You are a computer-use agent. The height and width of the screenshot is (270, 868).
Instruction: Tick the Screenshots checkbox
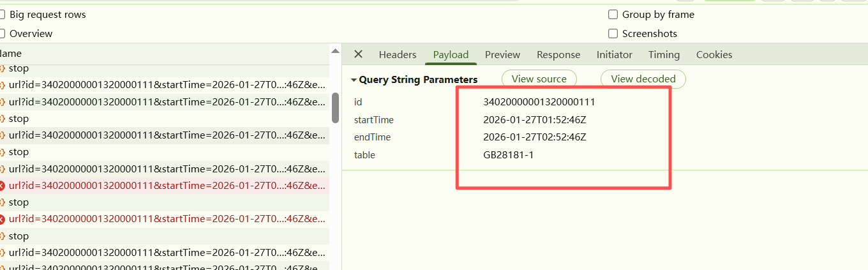pyautogui.click(x=613, y=33)
